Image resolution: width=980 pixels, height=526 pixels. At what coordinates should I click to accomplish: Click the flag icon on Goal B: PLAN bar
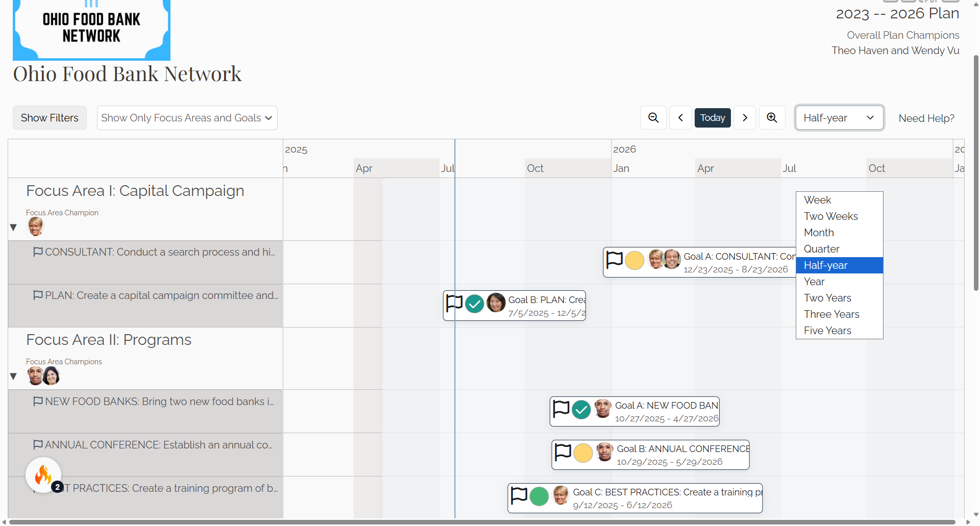pyautogui.click(x=454, y=303)
